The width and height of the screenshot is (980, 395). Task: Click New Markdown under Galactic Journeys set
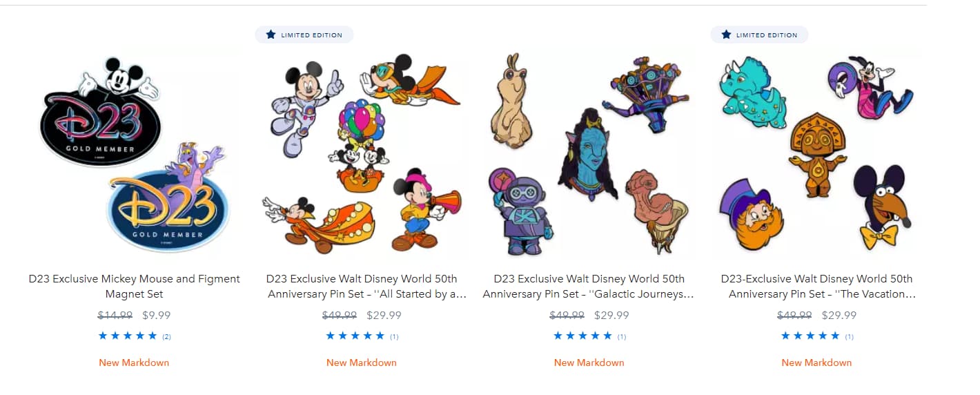click(x=589, y=363)
